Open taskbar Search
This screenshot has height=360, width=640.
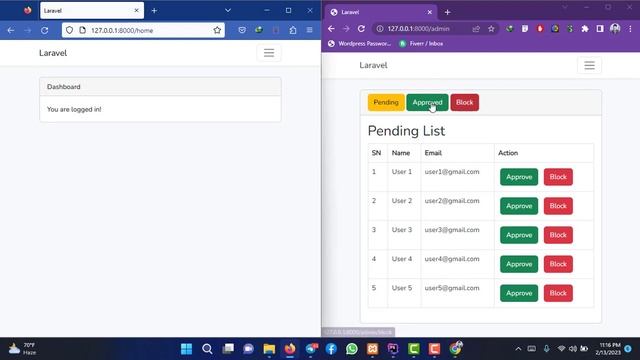(207, 349)
